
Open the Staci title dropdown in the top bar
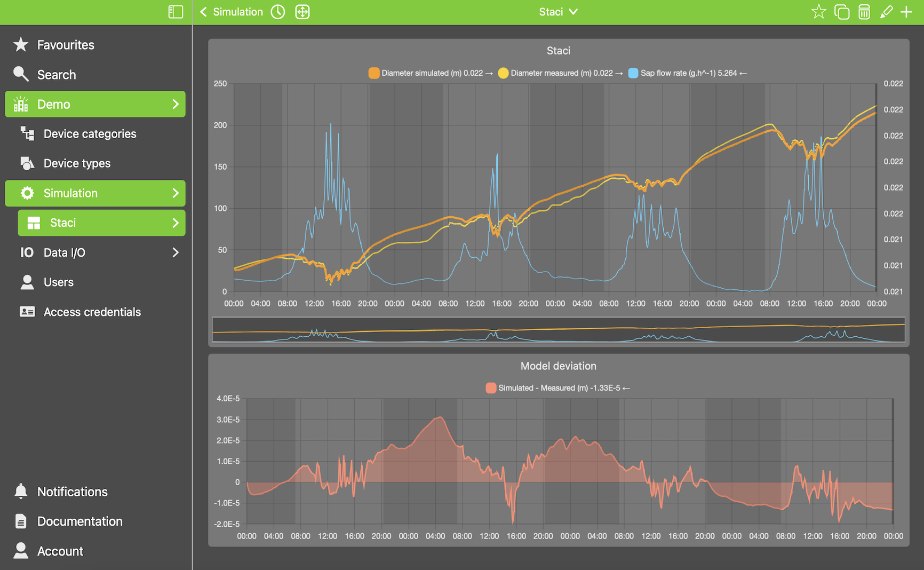[x=558, y=11]
